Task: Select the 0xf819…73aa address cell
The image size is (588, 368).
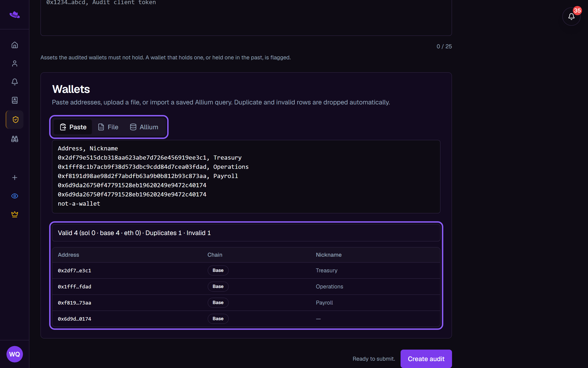Action: click(x=74, y=303)
